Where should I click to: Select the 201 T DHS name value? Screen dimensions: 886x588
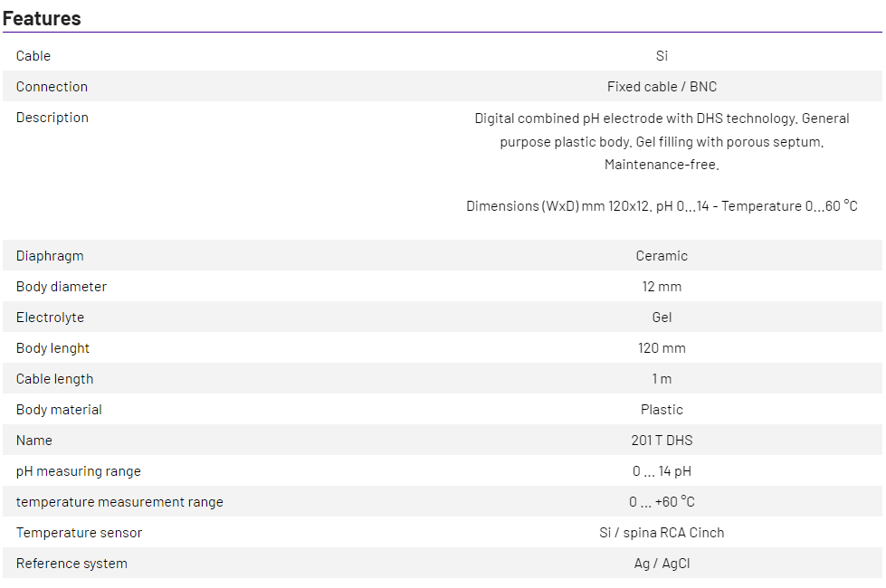click(x=662, y=441)
